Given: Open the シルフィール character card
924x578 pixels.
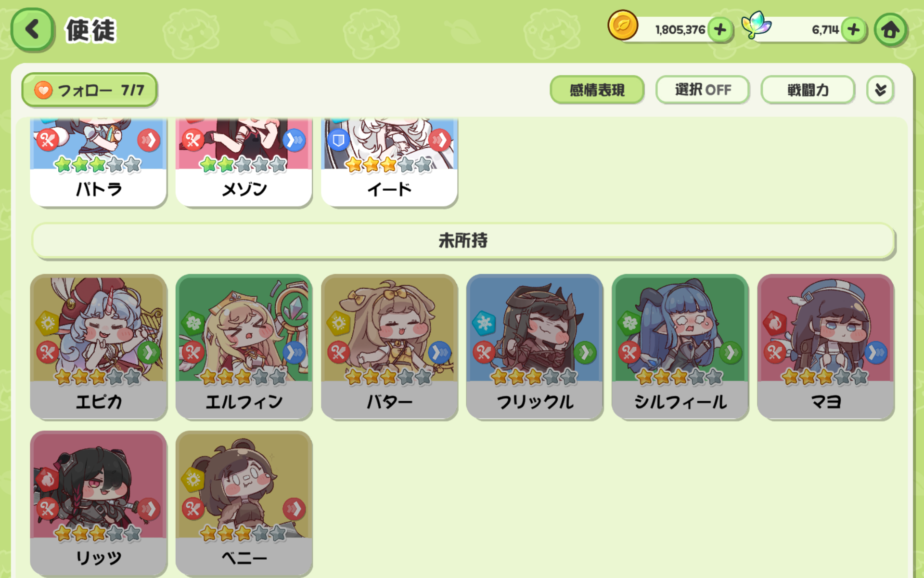Looking at the screenshot, I should tap(680, 347).
